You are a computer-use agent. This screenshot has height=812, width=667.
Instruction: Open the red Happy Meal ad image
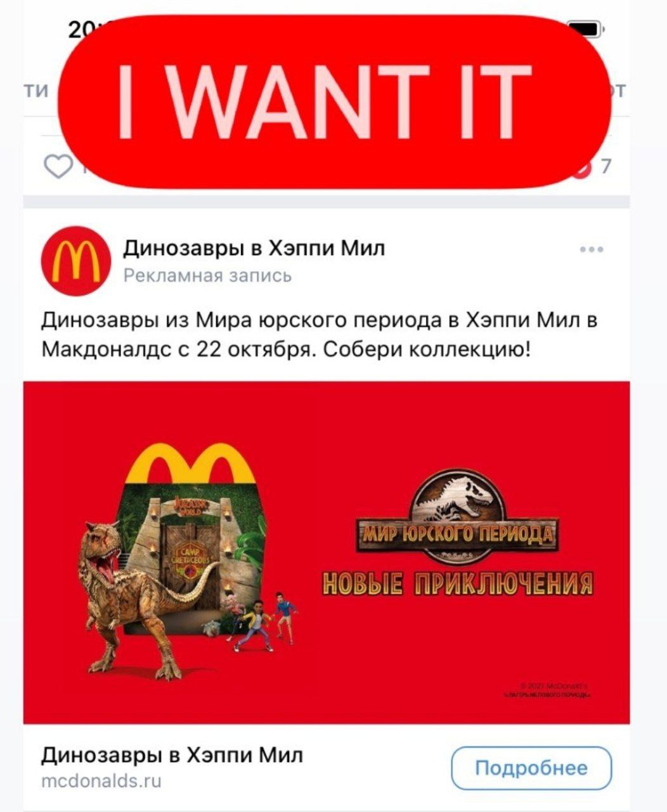pos(327,553)
